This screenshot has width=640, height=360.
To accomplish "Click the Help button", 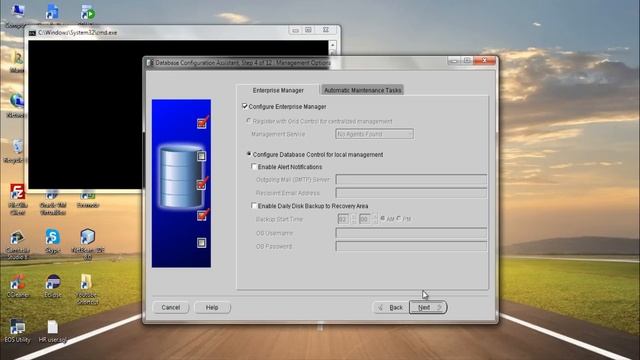I will pos(212,307).
